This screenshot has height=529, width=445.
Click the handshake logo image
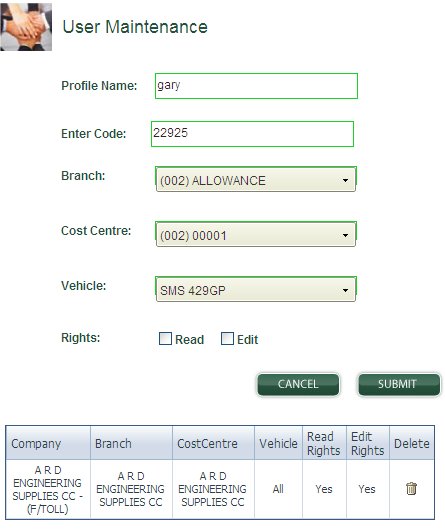pyautogui.click(x=26, y=27)
